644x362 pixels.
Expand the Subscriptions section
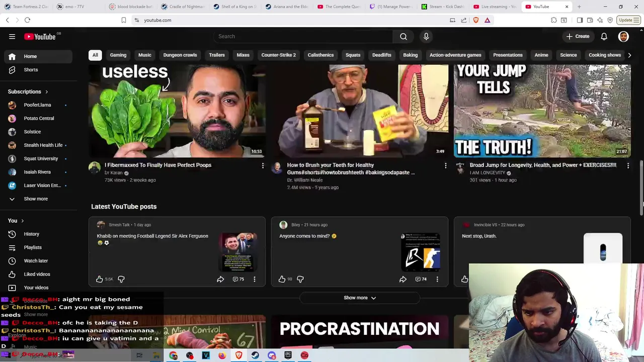click(28, 92)
